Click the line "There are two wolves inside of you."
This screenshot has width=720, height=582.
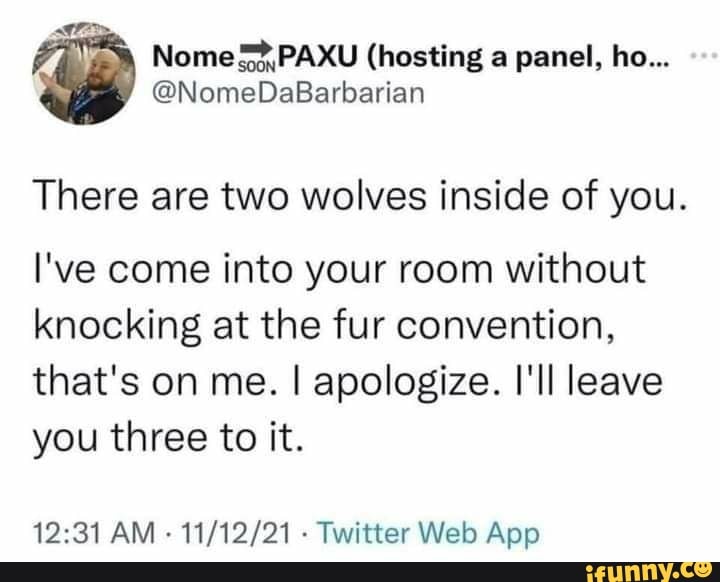[362, 197]
